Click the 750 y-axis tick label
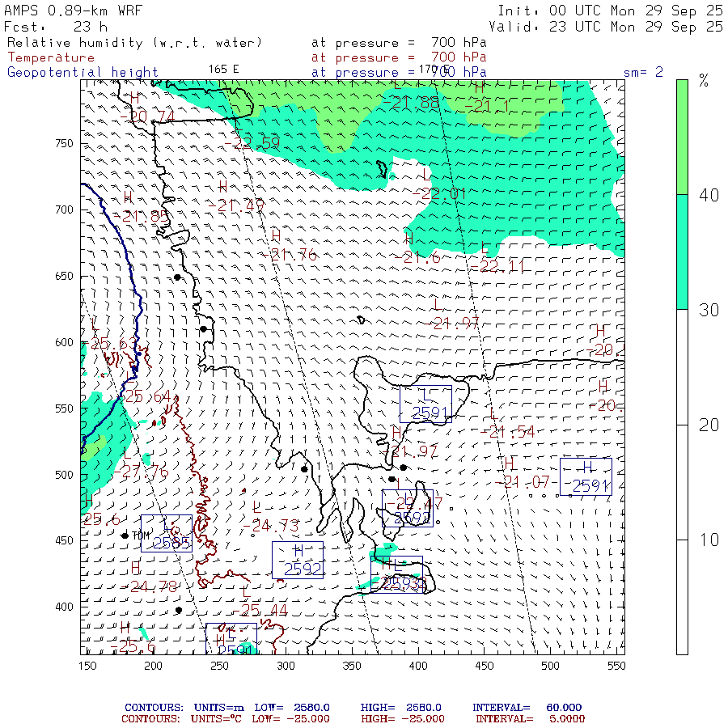This screenshot has height=728, width=728. 63,143
